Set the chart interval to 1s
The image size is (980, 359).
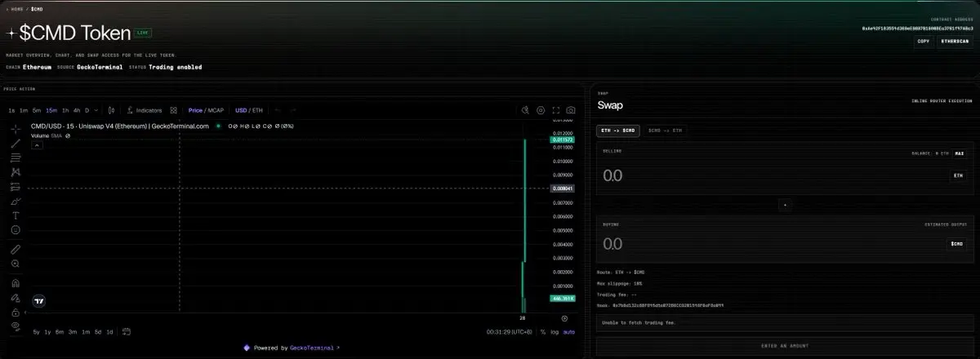(12, 110)
